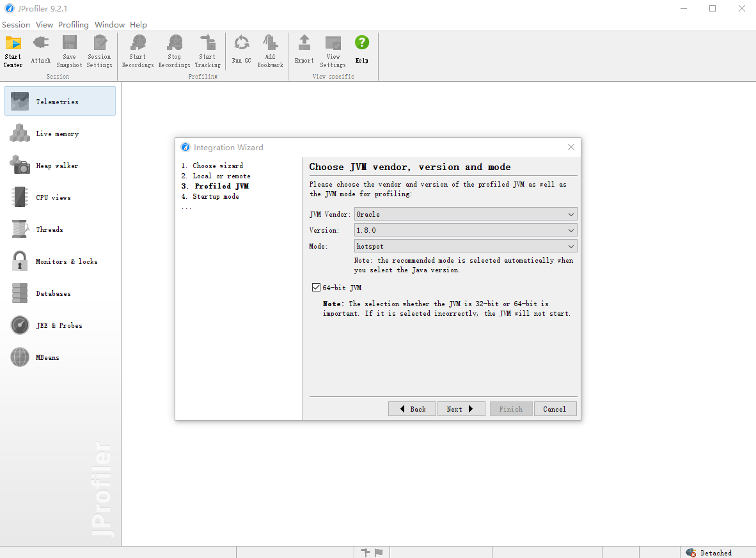Open the Databases section
756x558 pixels.
(x=60, y=293)
